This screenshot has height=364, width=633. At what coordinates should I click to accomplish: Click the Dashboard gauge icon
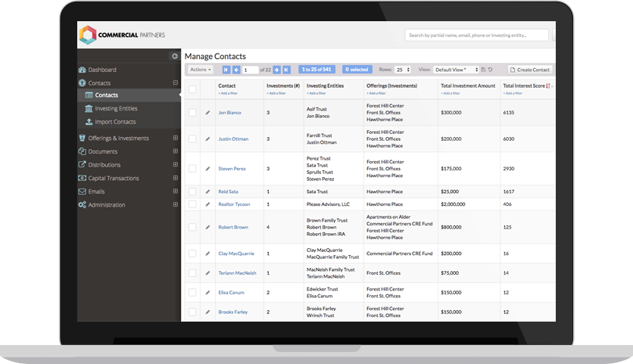(x=83, y=70)
